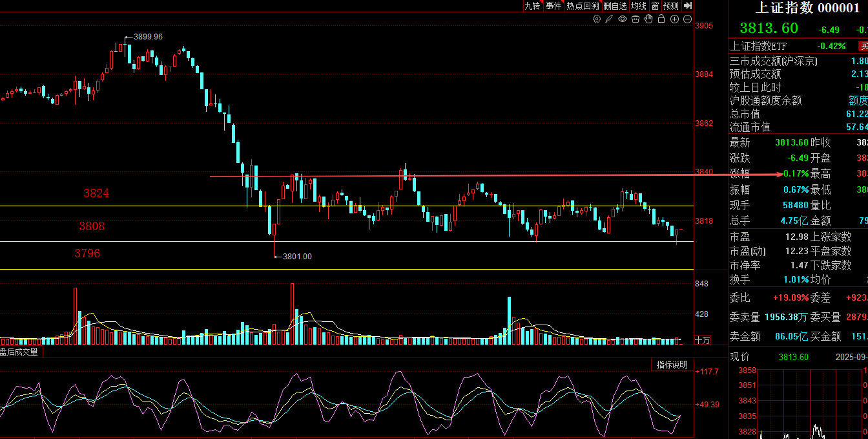This screenshot has width=868, height=439.
Task: Click the 三市成交额(沪深京) row
Action: [798, 61]
